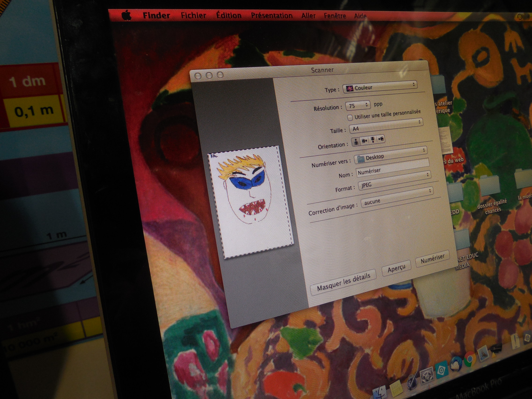Image resolution: width=532 pixels, height=399 pixels.
Task: Open the Type dropdown showing Couleur
Action: point(380,87)
